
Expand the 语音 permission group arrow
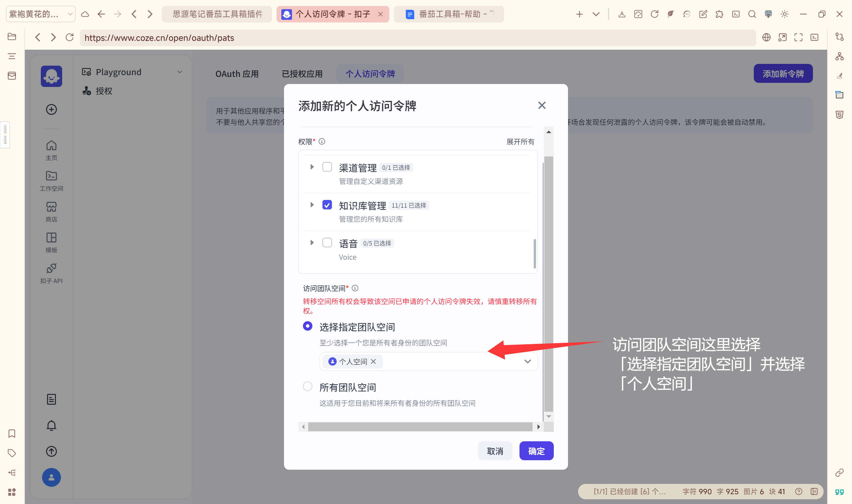tap(312, 243)
